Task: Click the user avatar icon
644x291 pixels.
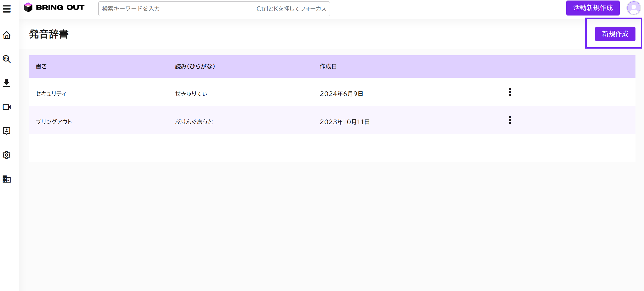Action: (633, 8)
